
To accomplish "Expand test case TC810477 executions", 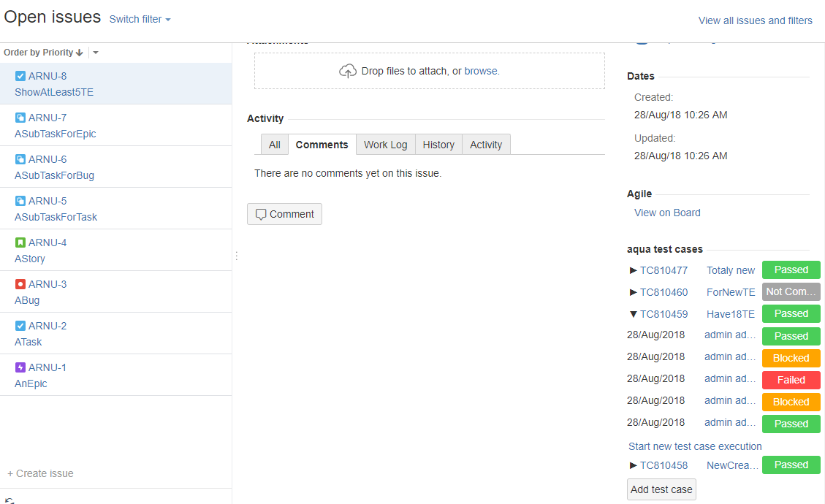I will (633, 270).
